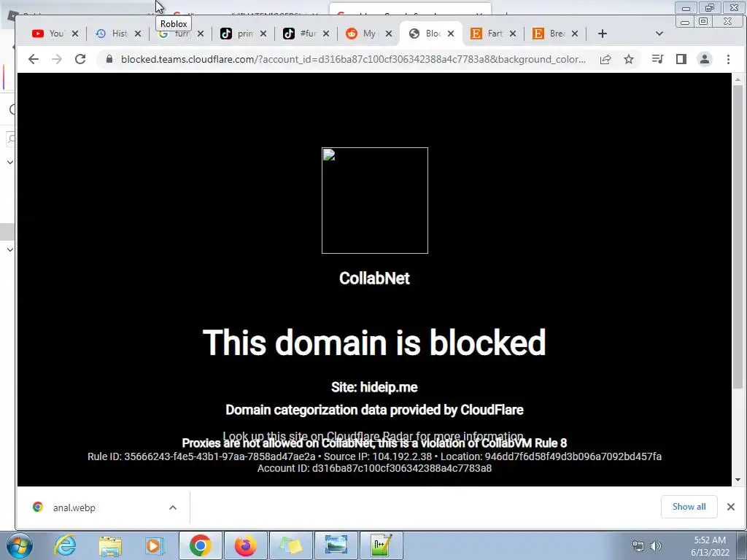This screenshot has height=560, width=747.
Task: Expand the tab search chevron
Action: [x=659, y=34]
